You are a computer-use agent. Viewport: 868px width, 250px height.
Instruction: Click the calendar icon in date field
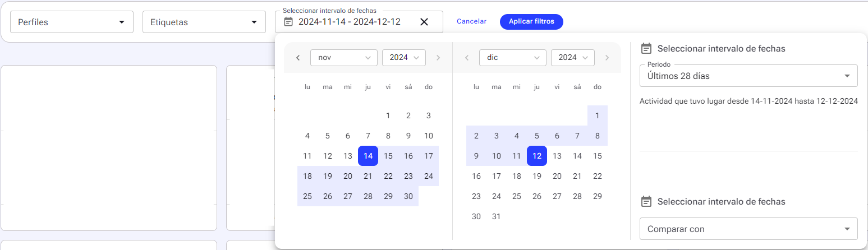pyautogui.click(x=288, y=22)
